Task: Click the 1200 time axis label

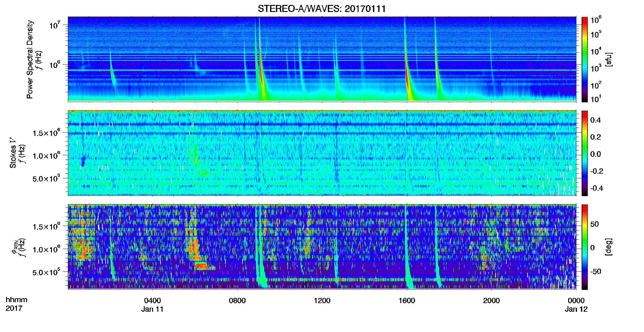Action: [322, 301]
